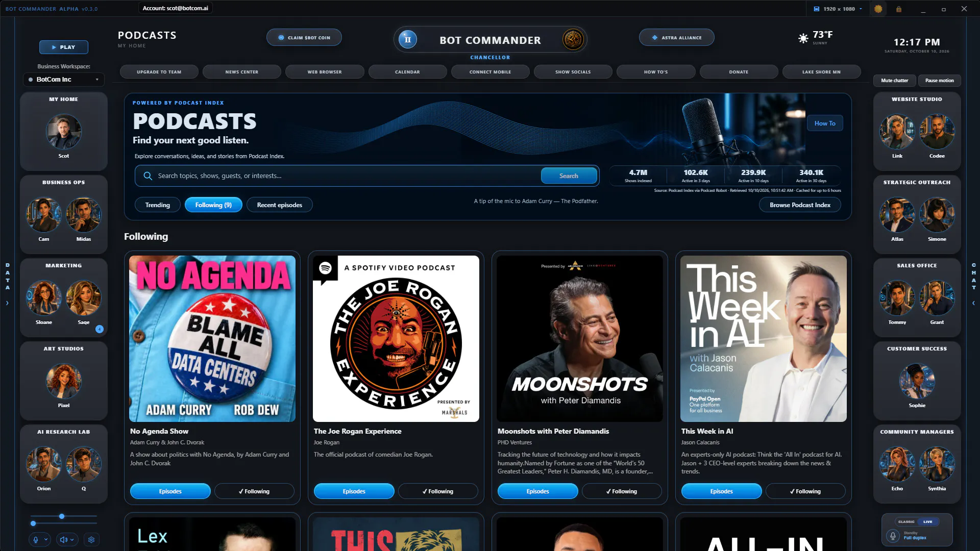Open Calendar menu item
The width and height of the screenshot is (980, 551).
[x=407, y=72]
